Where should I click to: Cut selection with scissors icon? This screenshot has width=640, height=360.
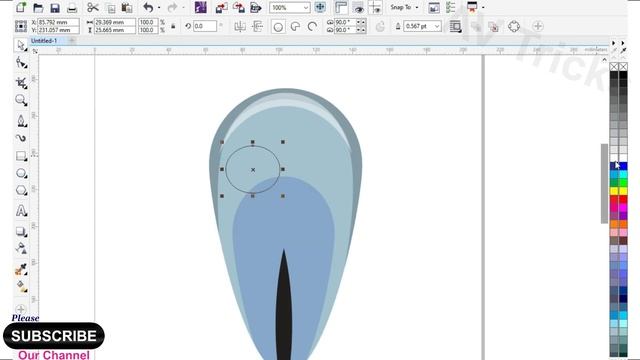pos(93,8)
